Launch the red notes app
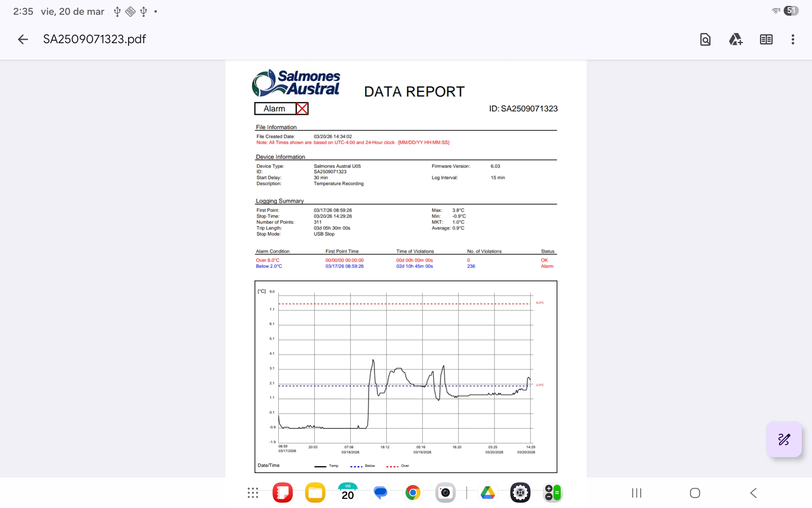Viewport: 812px width, 508px height. coord(283,492)
